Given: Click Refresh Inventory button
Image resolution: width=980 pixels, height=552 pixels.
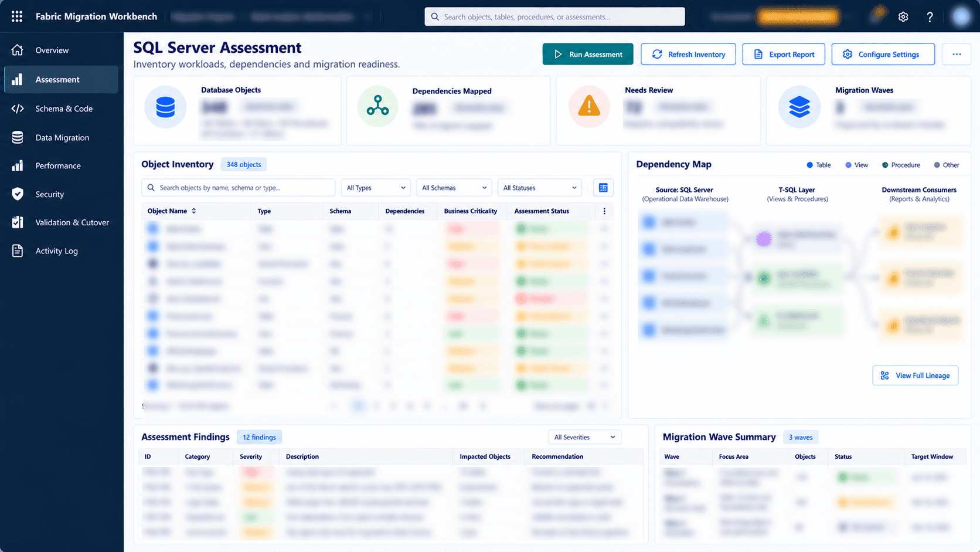Looking at the screenshot, I should [x=688, y=54].
